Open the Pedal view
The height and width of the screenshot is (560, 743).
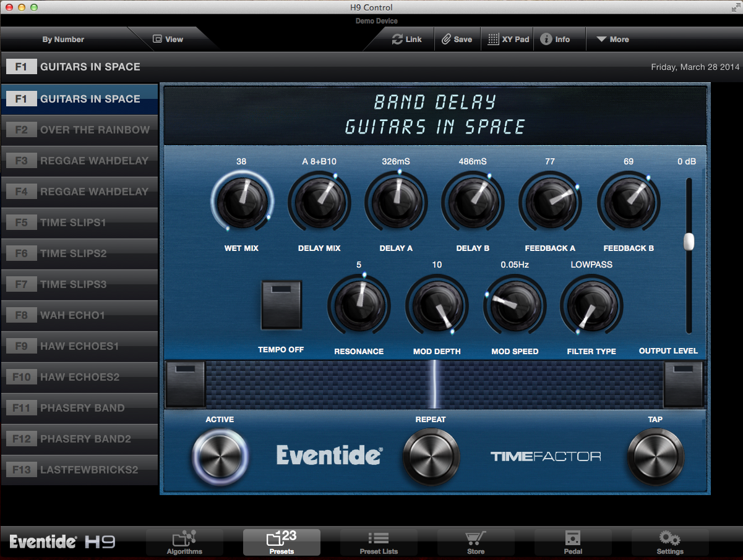point(573,542)
